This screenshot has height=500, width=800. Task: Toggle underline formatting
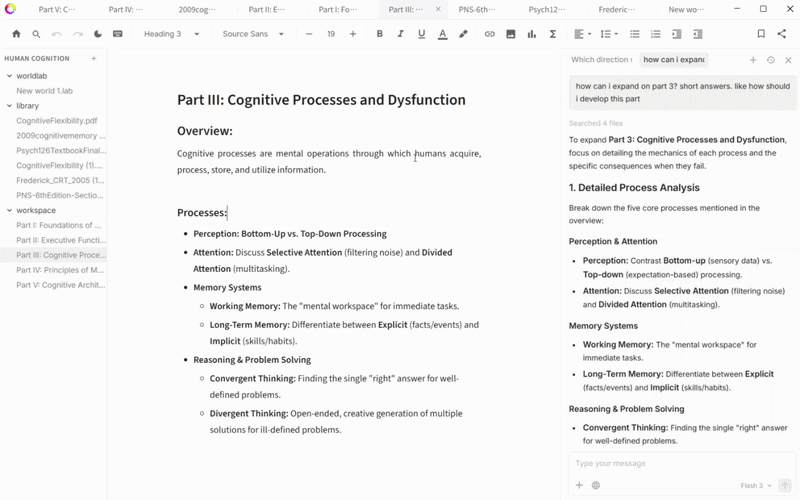tap(421, 34)
